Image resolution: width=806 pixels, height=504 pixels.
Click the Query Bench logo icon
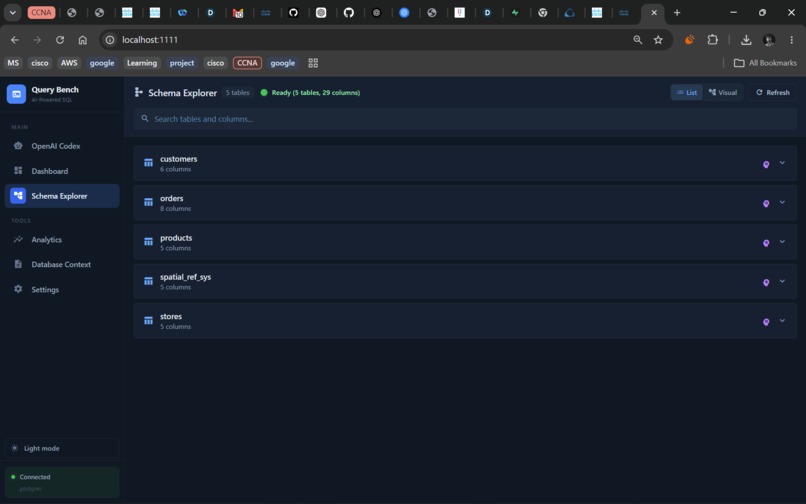click(16, 94)
